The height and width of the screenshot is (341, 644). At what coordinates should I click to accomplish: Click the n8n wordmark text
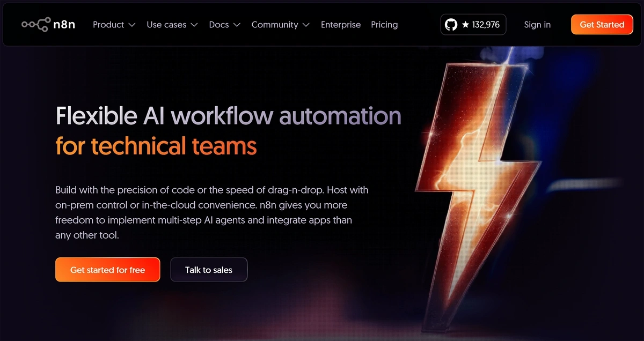pos(64,25)
